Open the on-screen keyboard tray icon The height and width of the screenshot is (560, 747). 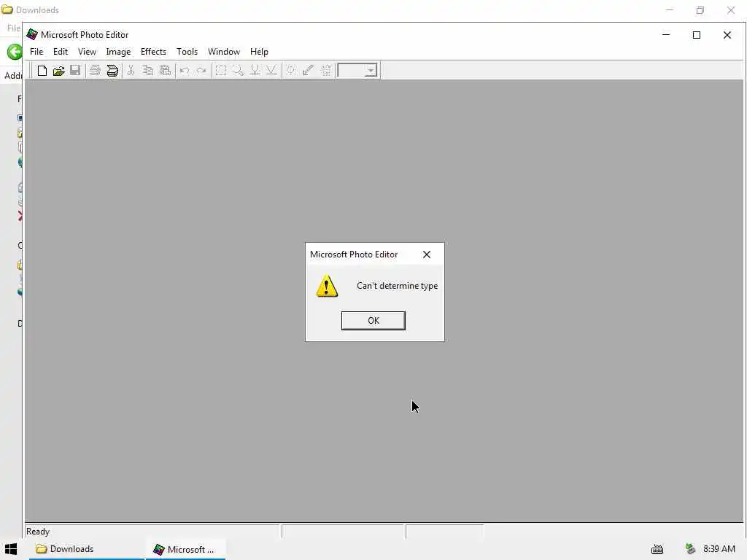click(657, 550)
